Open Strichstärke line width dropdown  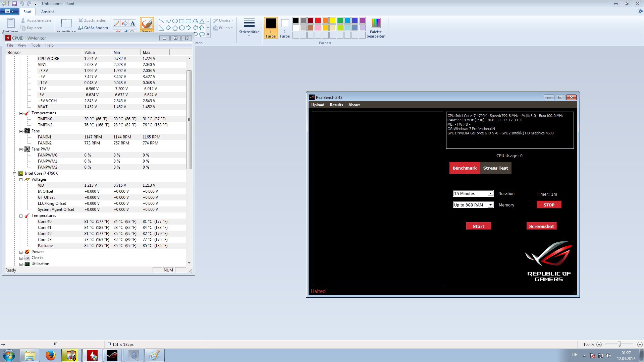pyautogui.click(x=249, y=28)
